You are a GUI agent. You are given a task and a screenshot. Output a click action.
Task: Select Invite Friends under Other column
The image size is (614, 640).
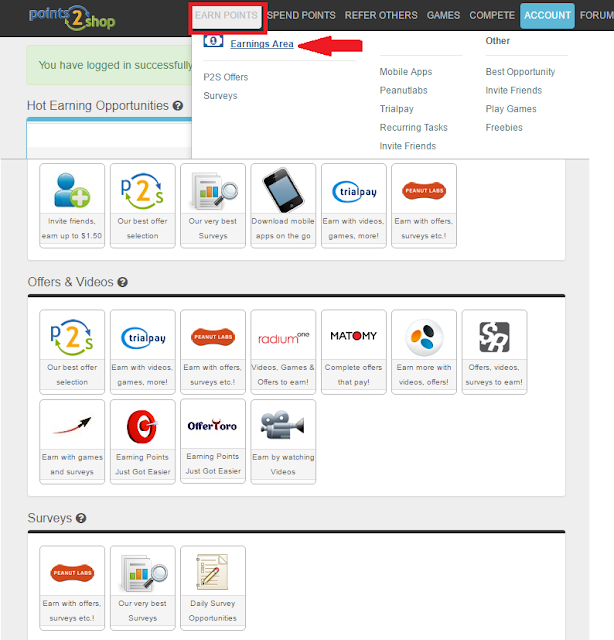[514, 91]
